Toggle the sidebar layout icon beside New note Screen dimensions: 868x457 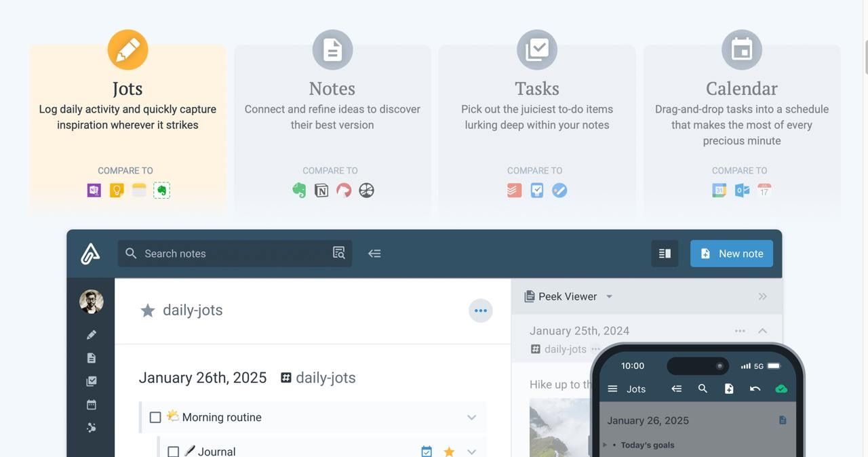point(665,254)
